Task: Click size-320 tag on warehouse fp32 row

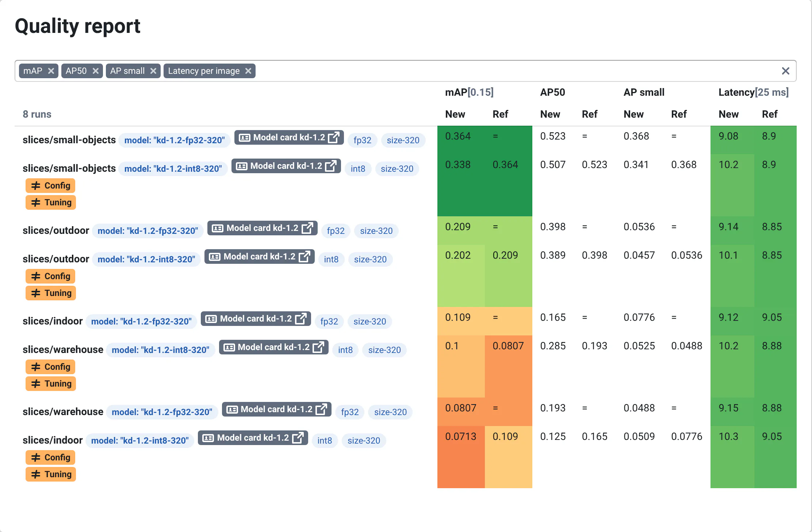Action: click(x=390, y=412)
